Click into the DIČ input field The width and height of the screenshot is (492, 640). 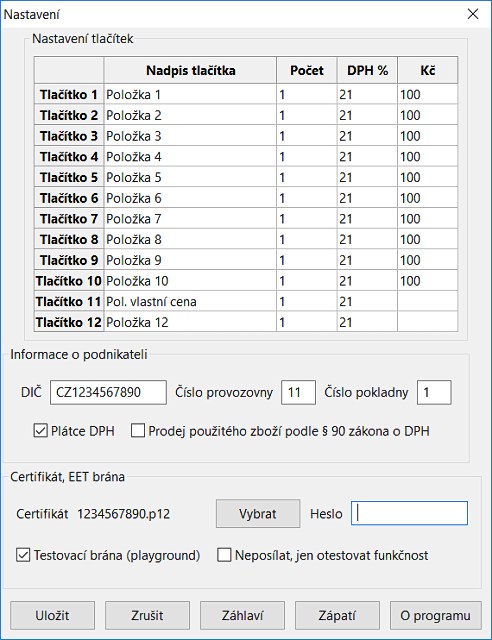(x=108, y=392)
